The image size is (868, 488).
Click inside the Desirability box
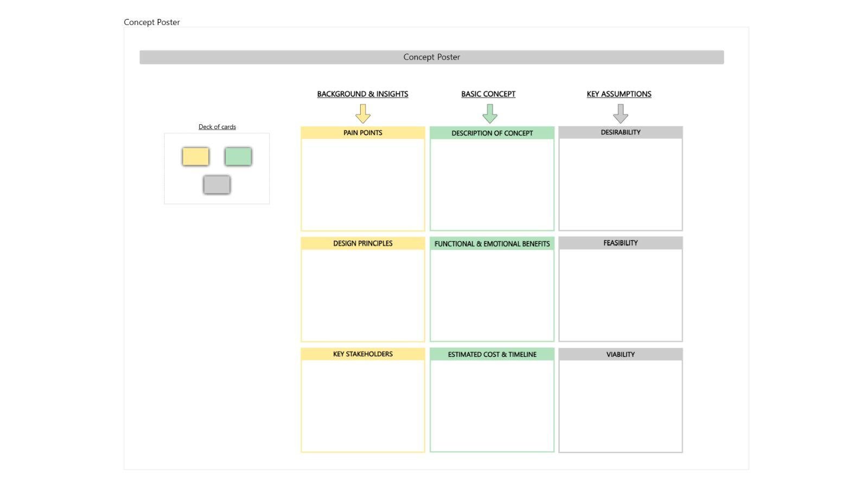point(621,184)
